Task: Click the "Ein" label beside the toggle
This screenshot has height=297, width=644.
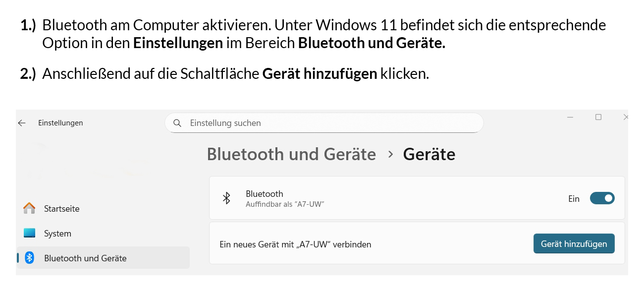Action: [574, 199]
